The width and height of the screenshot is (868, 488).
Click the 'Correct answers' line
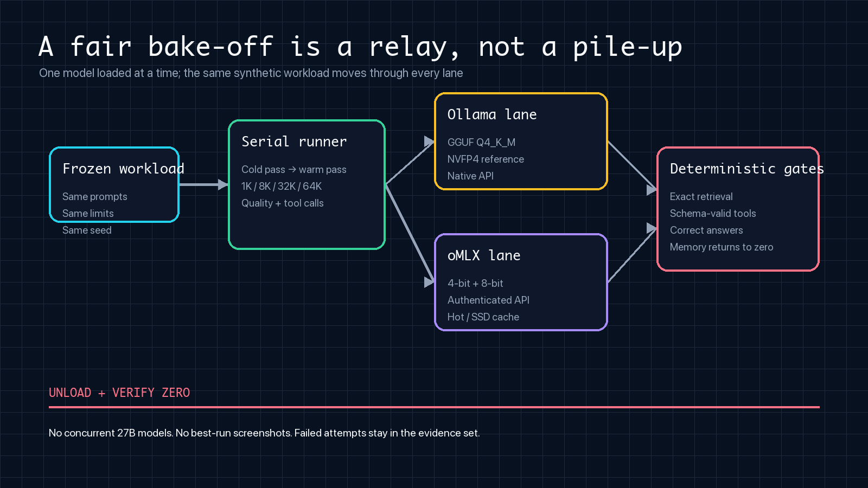click(706, 230)
